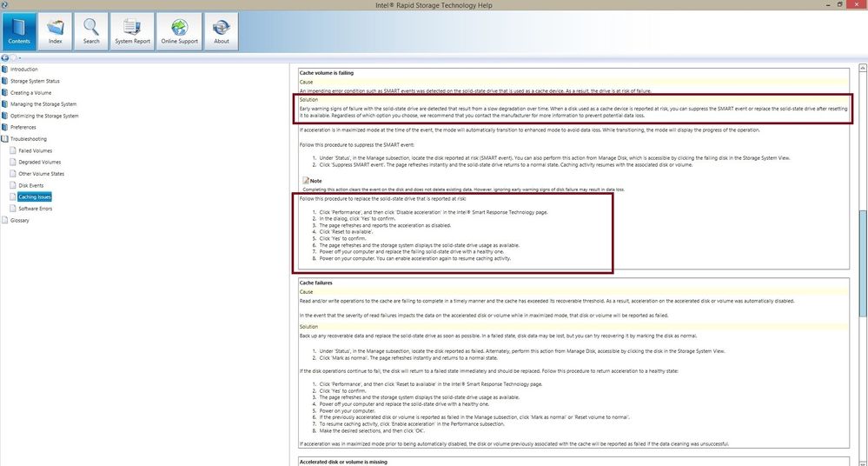Viewport: 868px width, 466px height.
Task: Click the page icon beside Glossary
Action: pos(4,221)
